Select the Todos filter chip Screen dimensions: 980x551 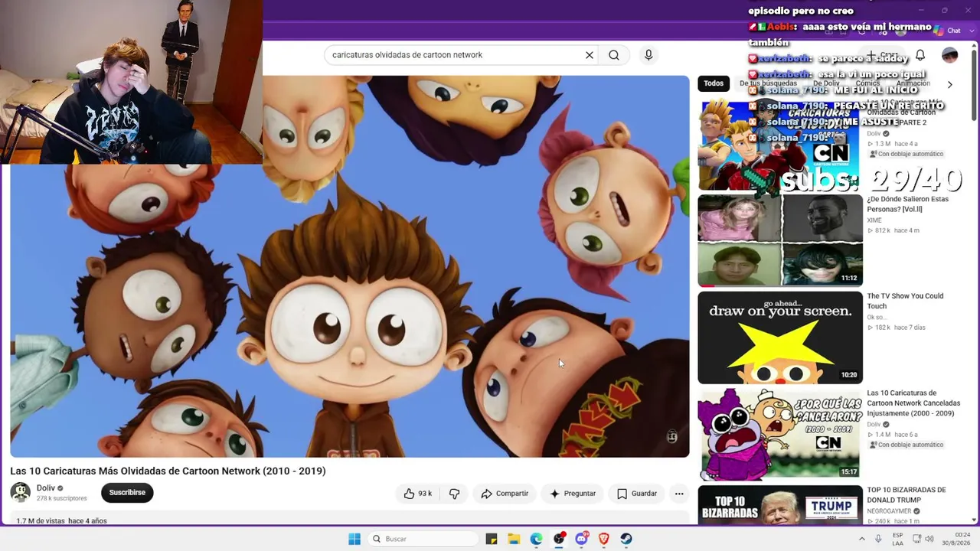tap(714, 83)
